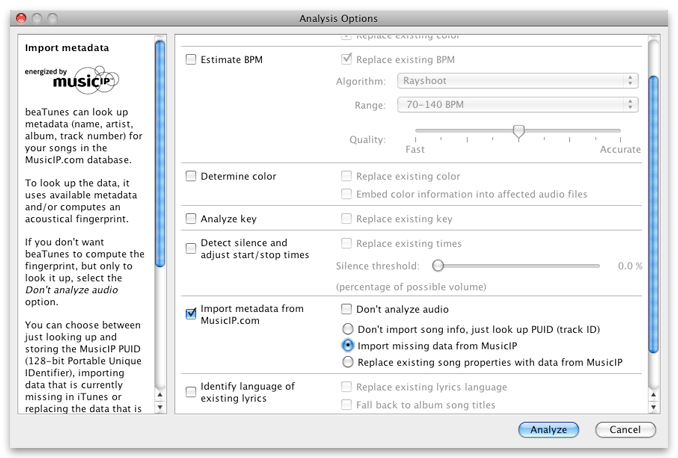Open the Range dropdown showing 70–140 BPM
The height and width of the screenshot is (458, 678).
518,105
